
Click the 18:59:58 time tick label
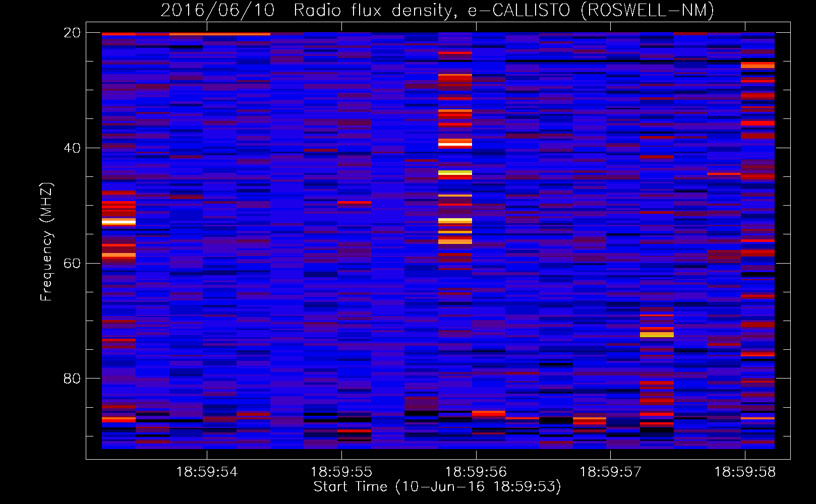(745, 472)
